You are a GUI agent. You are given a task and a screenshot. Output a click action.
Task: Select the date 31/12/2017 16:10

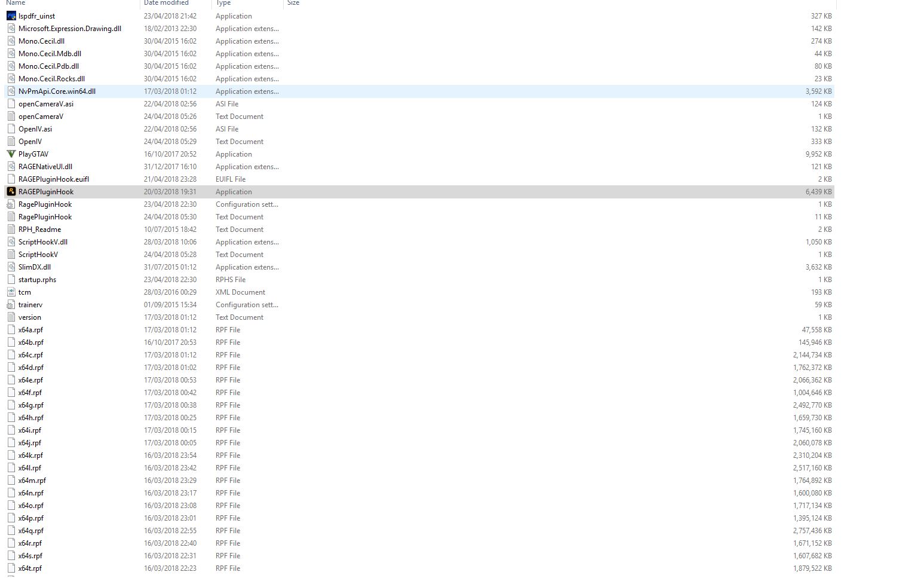coord(170,167)
